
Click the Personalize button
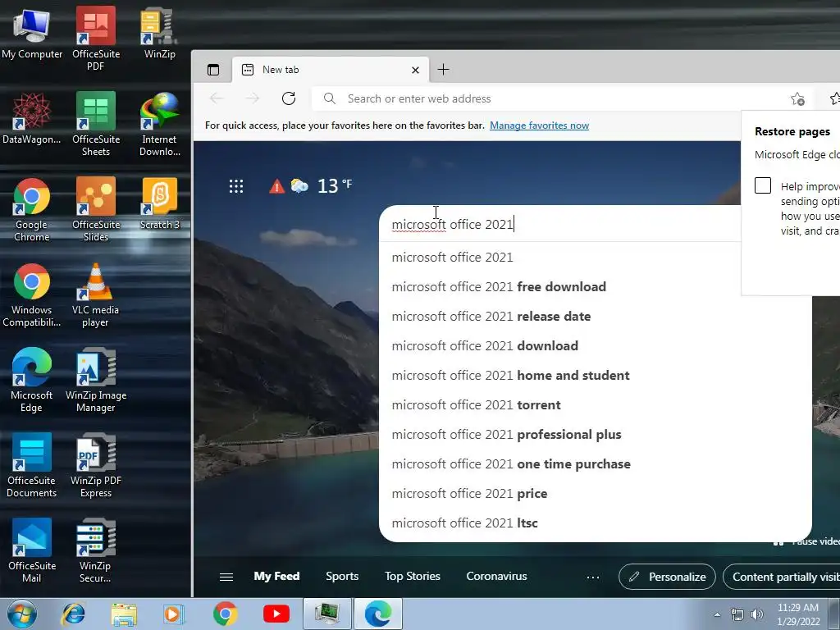667,577
